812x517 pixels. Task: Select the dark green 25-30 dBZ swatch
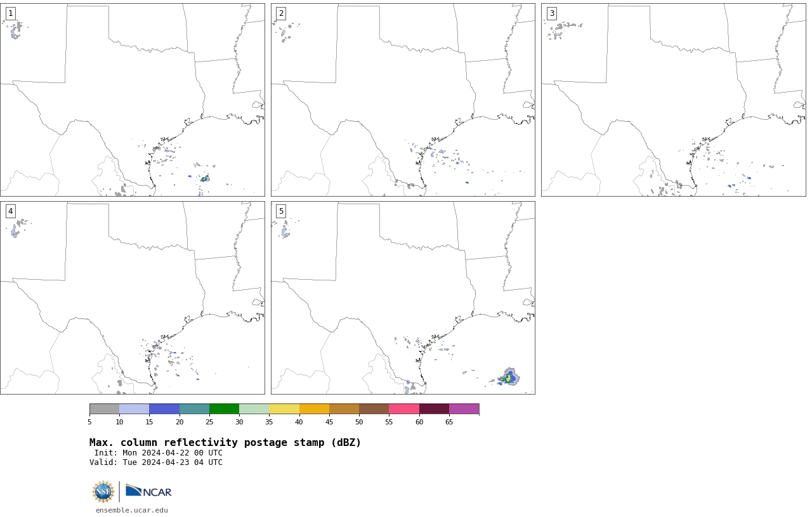click(x=224, y=409)
